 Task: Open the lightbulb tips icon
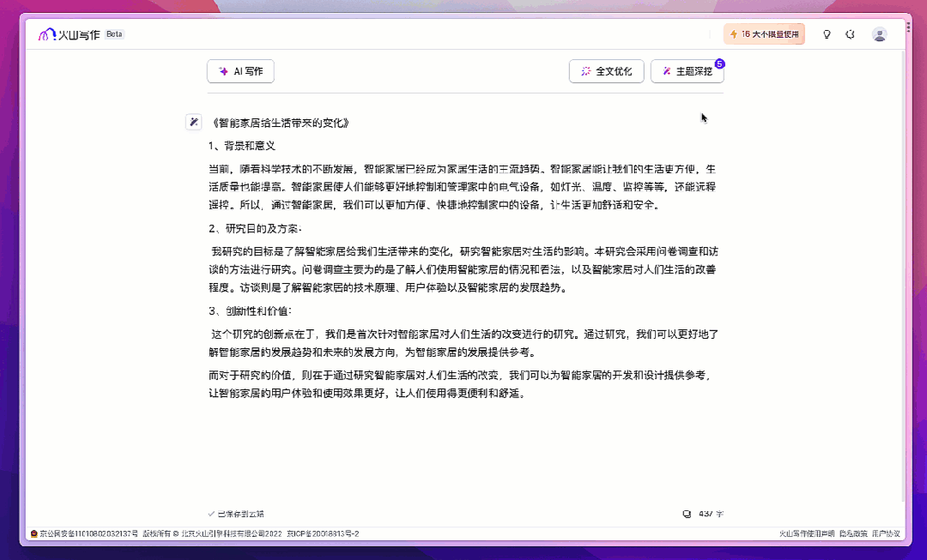[827, 34]
